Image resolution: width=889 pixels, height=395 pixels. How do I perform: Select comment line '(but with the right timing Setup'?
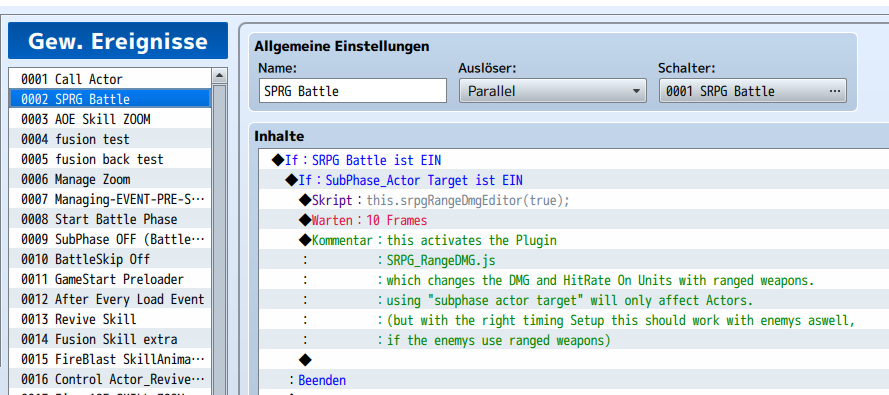coord(574,320)
